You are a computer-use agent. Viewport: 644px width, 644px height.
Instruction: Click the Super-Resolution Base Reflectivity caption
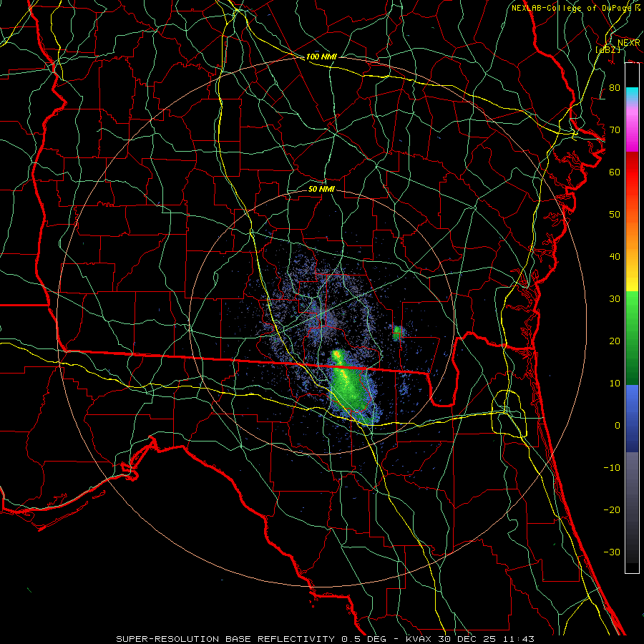pyautogui.click(x=326, y=639)
